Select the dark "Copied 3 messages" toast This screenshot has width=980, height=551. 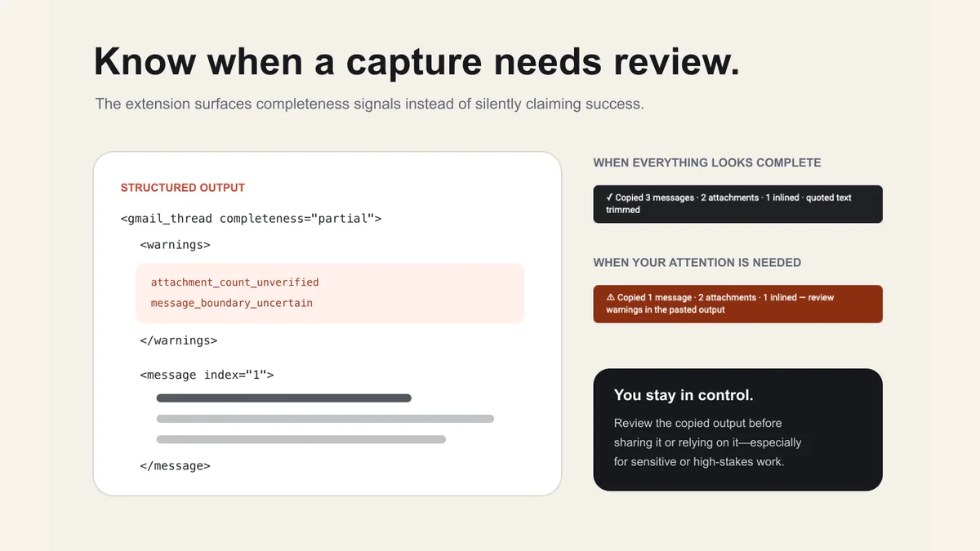pyautogui.click(x=737, y=204)
